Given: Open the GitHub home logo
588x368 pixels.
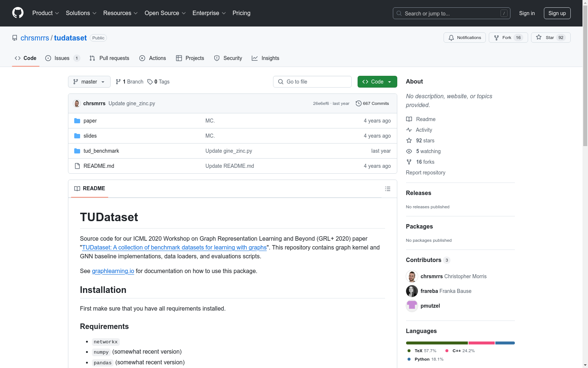Looking at the screenshot, I should pyautogui.click(x=18, y=13).
